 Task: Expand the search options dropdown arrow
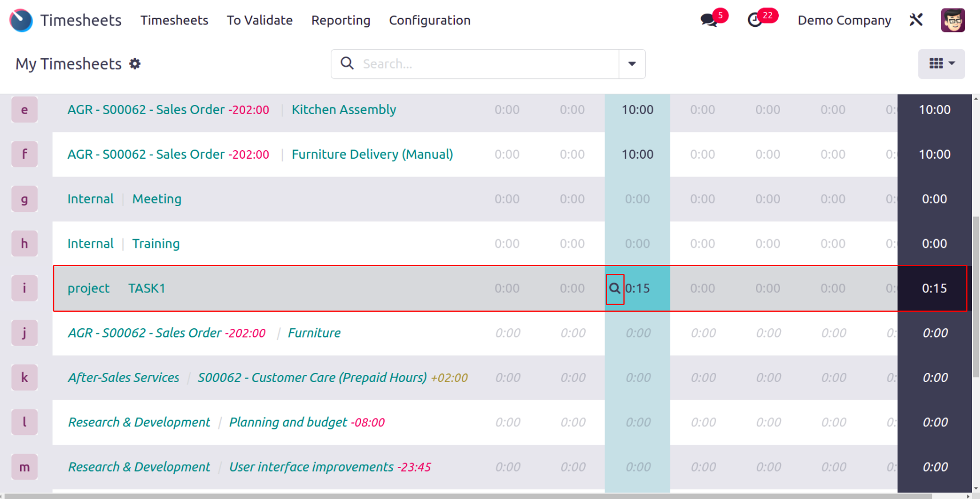click(632, 64)
